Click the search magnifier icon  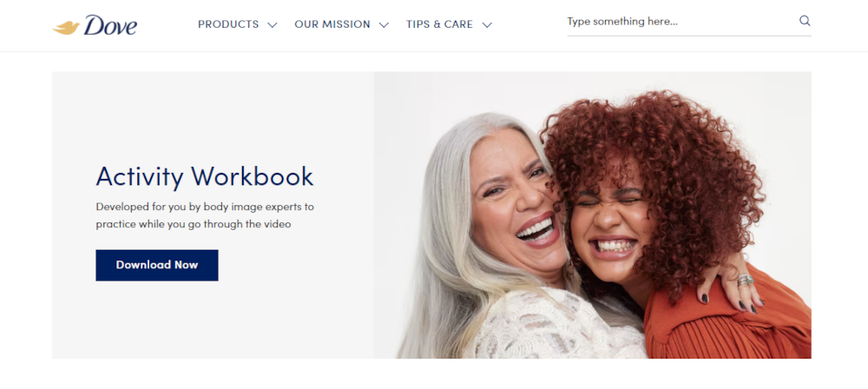click(x=805, y=21)
